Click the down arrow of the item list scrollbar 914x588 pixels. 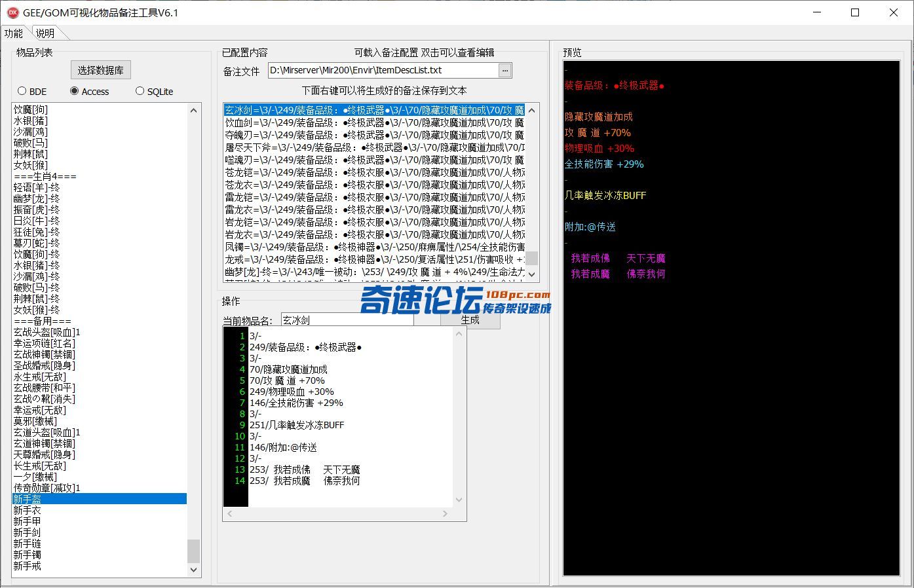[193, 570]
